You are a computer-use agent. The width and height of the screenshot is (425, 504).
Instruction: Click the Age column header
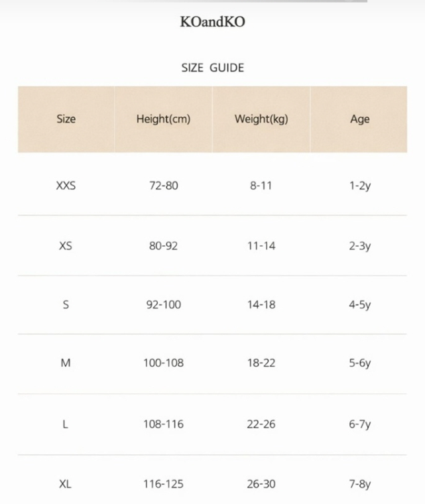[x=359, y=119]
